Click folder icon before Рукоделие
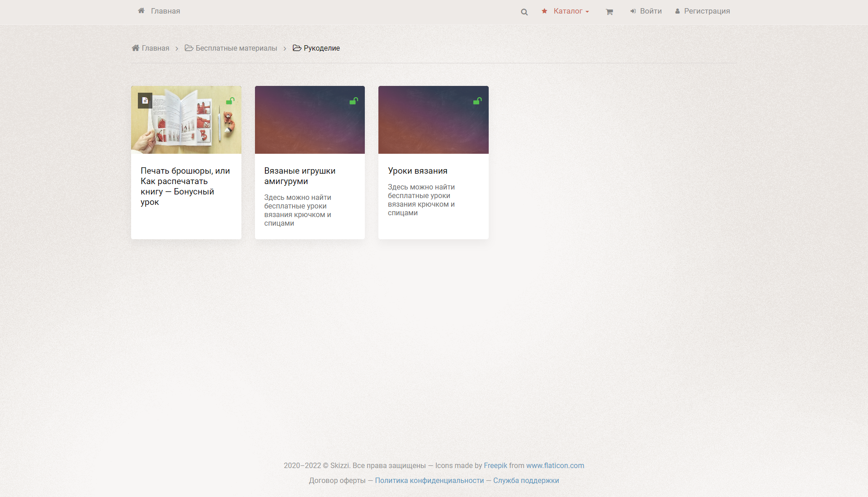This screenshot has height=497, width=868. click(297, 48)
